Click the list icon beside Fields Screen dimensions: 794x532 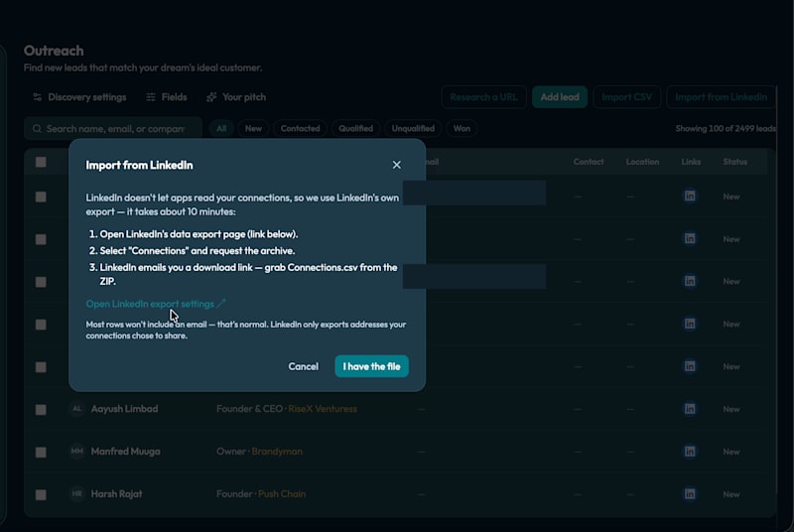(x=151, y=97)
